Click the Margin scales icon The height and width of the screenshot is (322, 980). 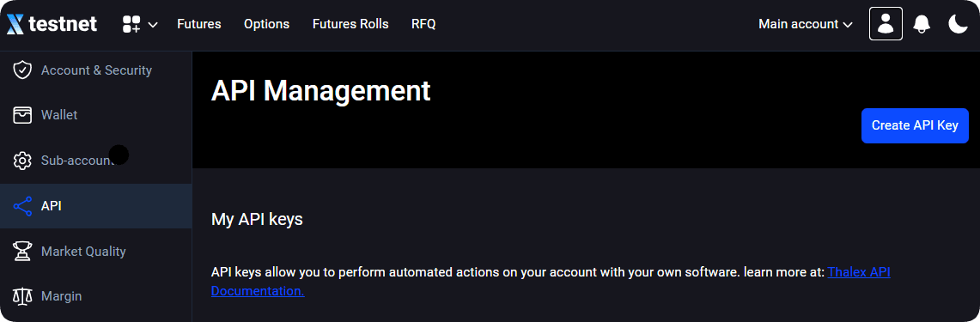click(22, 295)
